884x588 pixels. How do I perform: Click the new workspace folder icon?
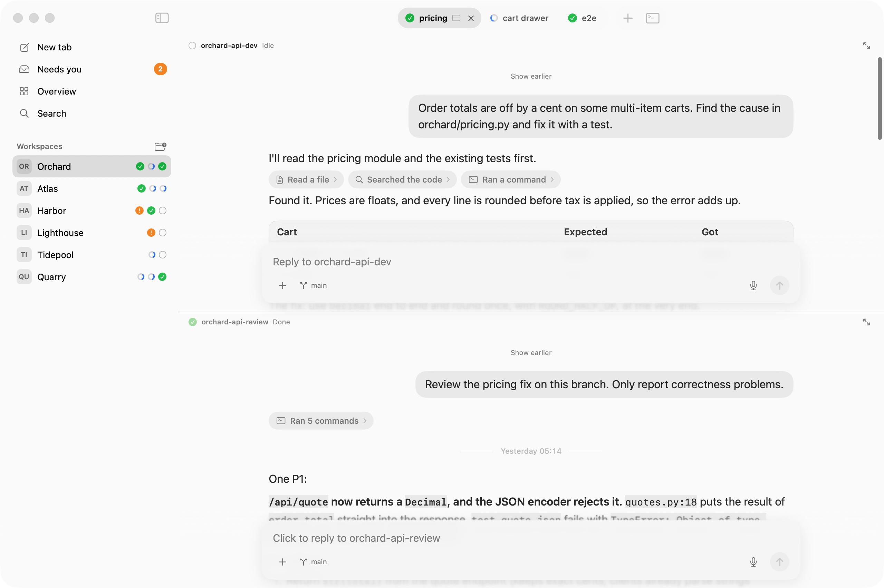click(160, 146)
